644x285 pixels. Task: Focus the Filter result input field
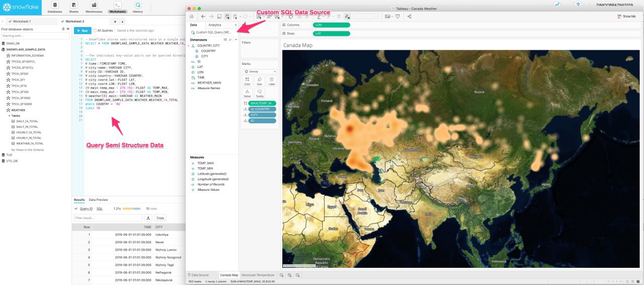(108, 218)
